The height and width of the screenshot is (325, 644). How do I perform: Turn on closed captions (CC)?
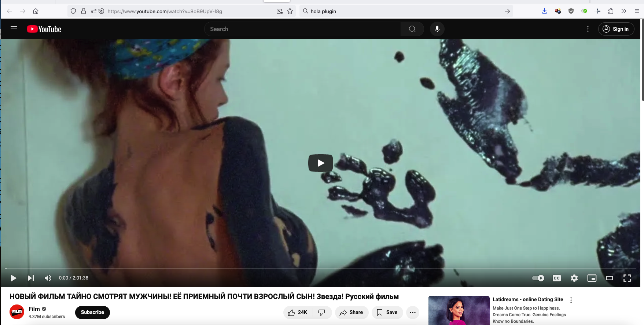coord(557,278)
